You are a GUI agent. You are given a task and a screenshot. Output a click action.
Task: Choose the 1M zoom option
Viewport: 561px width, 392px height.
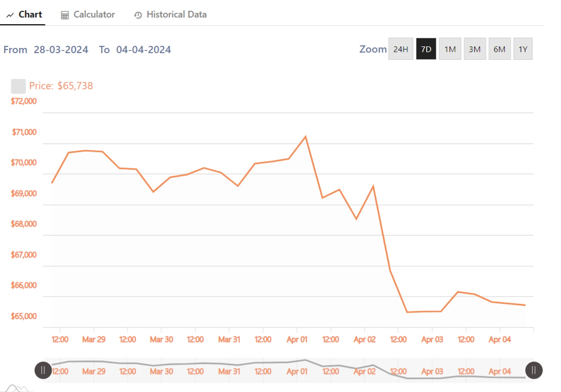coord(450,49)
